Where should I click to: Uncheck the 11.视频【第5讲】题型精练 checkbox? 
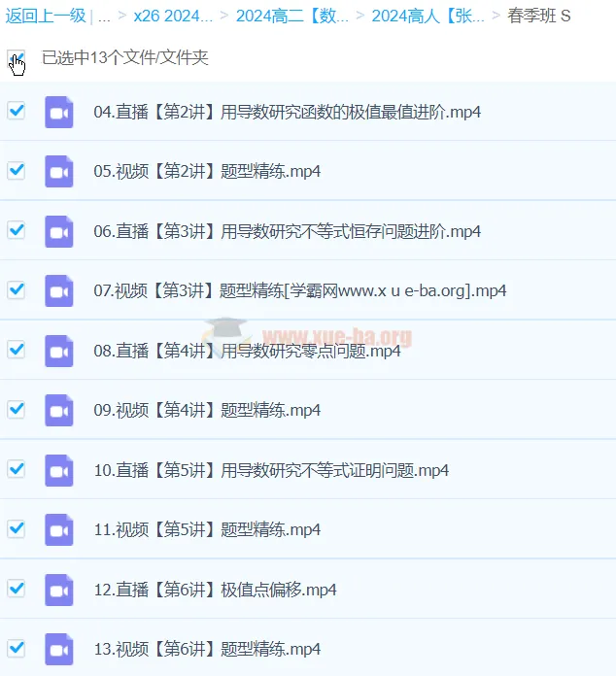[16, 528]
